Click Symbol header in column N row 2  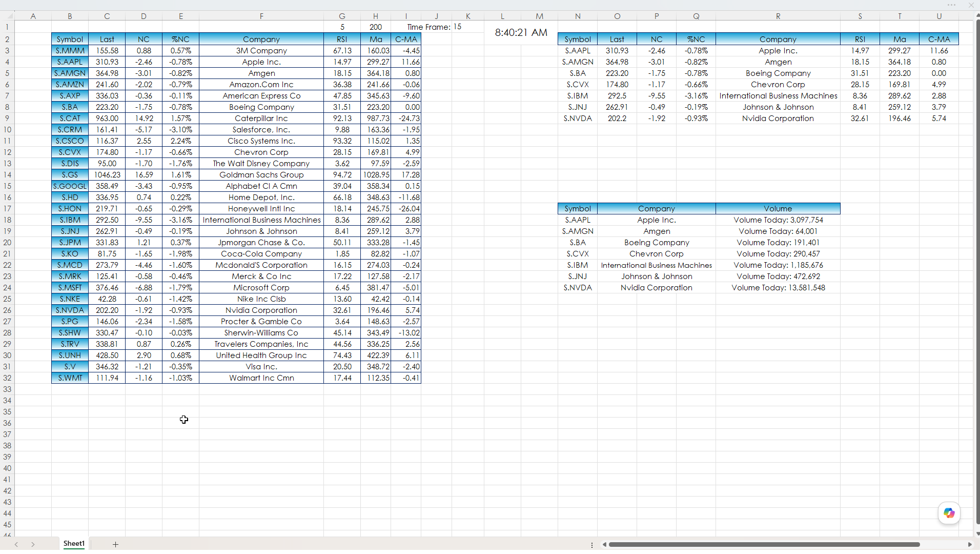click(578, 39)
